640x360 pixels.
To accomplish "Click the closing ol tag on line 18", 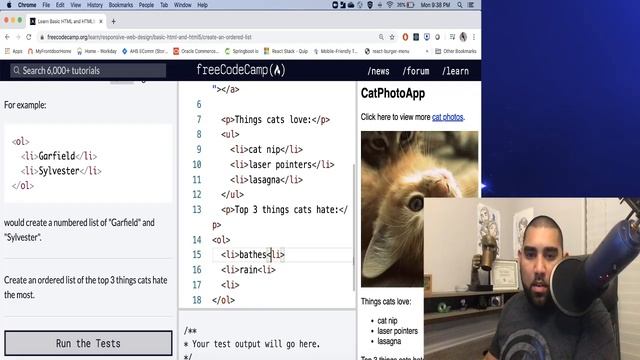I will click(223, 300).
